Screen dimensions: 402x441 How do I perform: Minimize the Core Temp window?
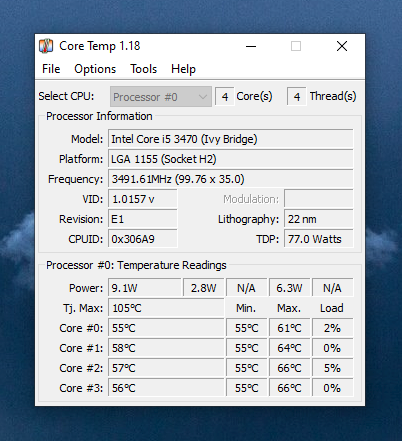[x=251, y=46]
